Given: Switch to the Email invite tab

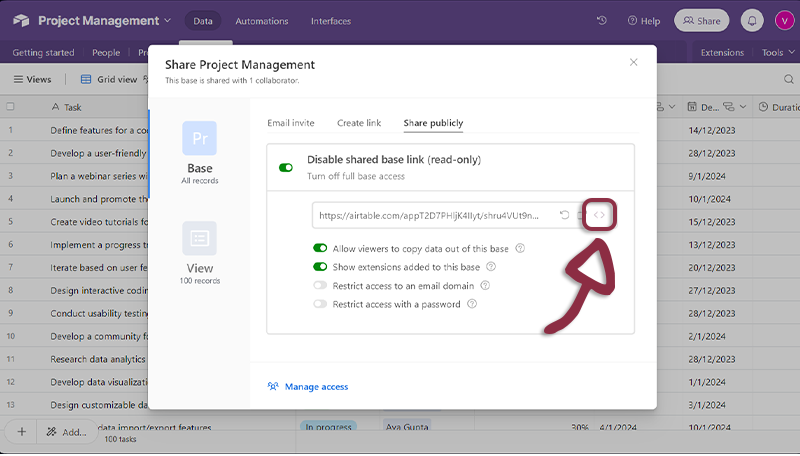Looking at the screenshot, I should pyautogui.click(x=291, y=123).
